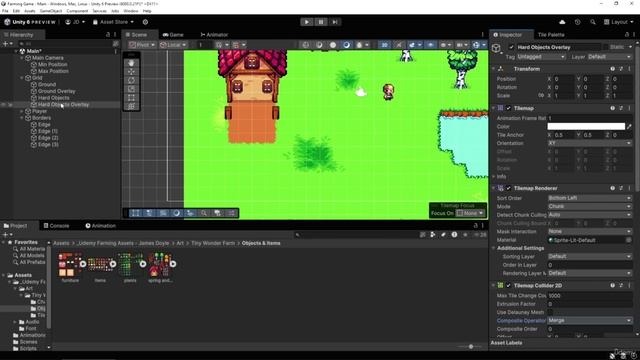
Task: Click the Step frame button
Action: click(x=335, y=22)
